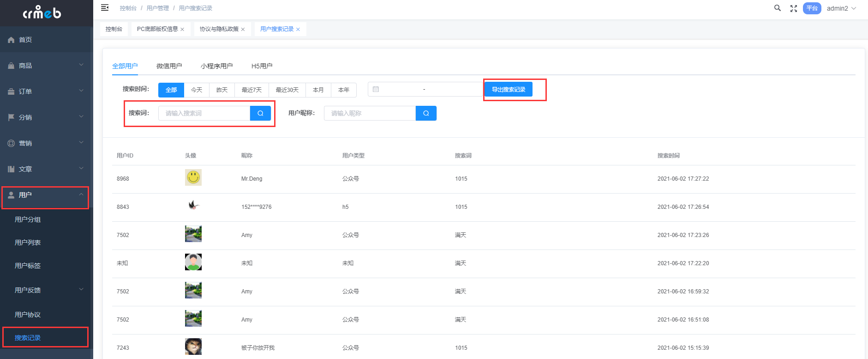Expand the 营销 sidebar menu

[x=47, y=143]
